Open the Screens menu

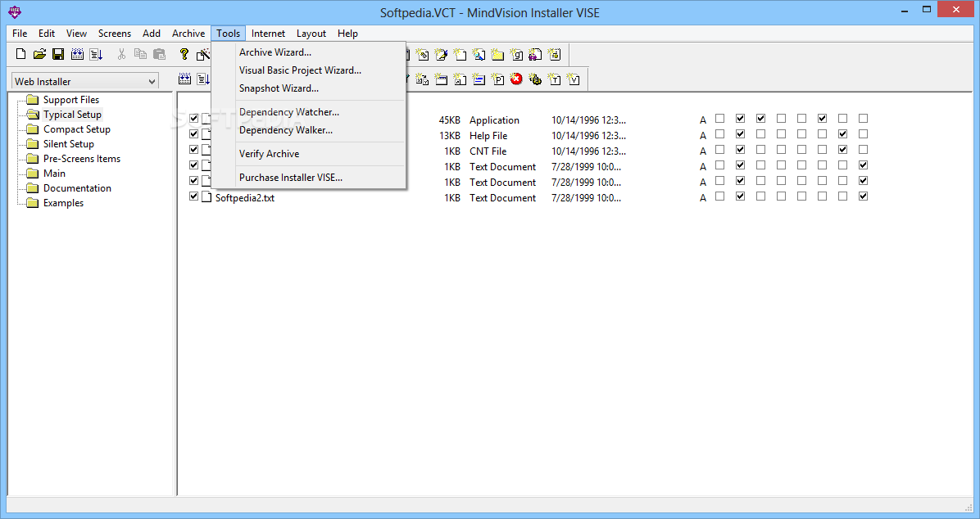[x=115, y=34]
